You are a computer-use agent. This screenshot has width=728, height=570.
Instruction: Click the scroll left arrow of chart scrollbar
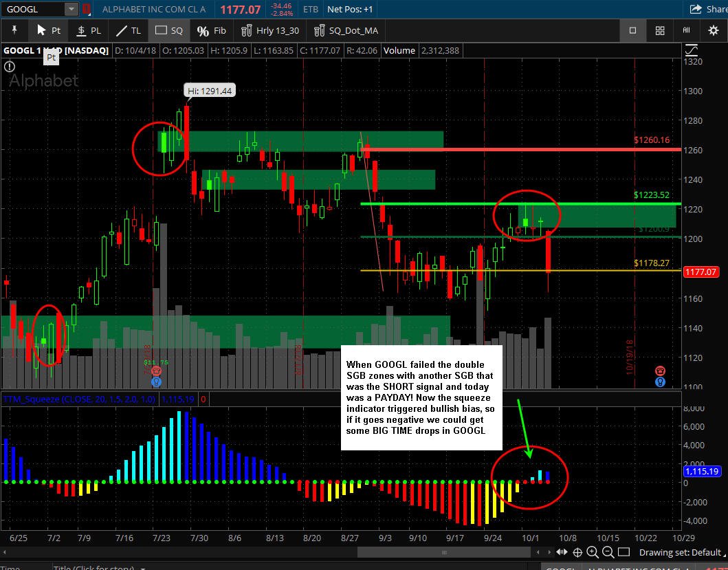(538, 552)
